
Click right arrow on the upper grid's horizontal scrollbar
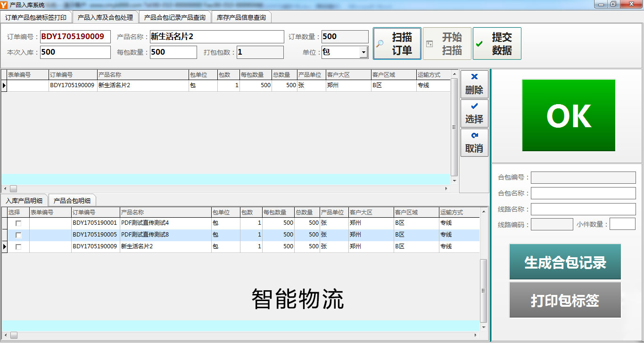[447, 189]
